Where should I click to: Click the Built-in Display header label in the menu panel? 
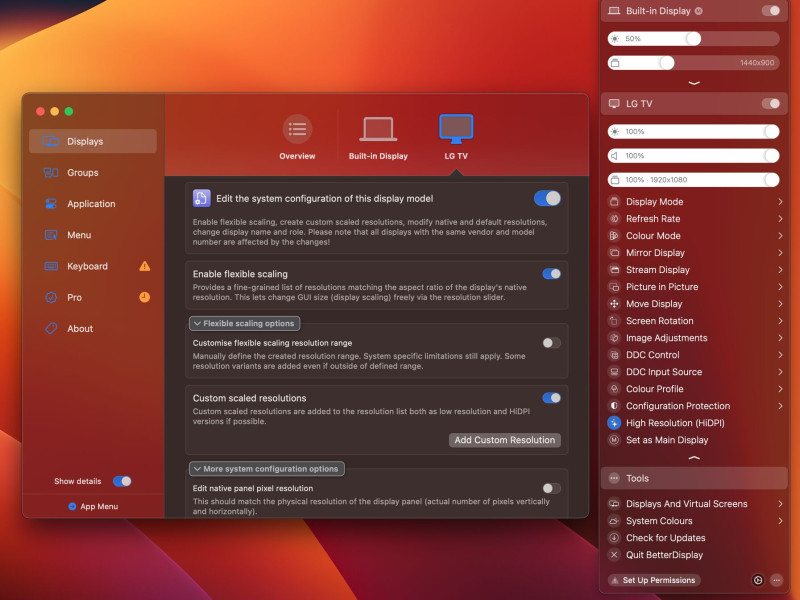pos(658,11)
